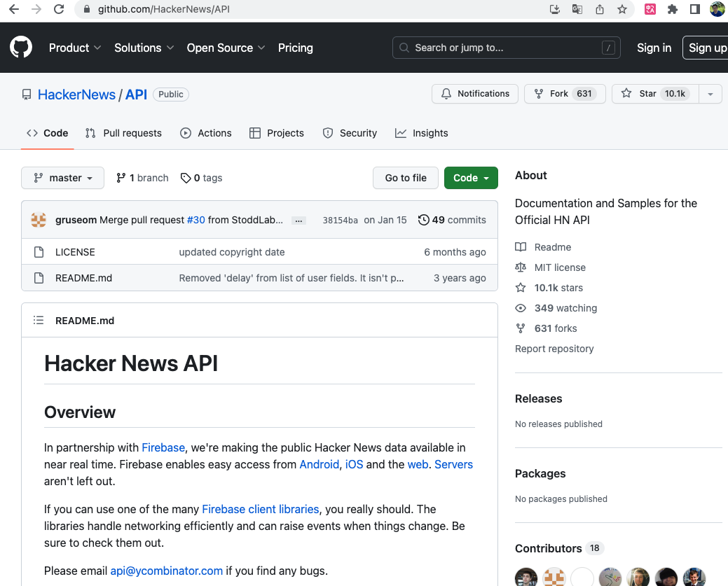Open star lists dropdown arrow
The image size is (728, 586).
(710, 94)
